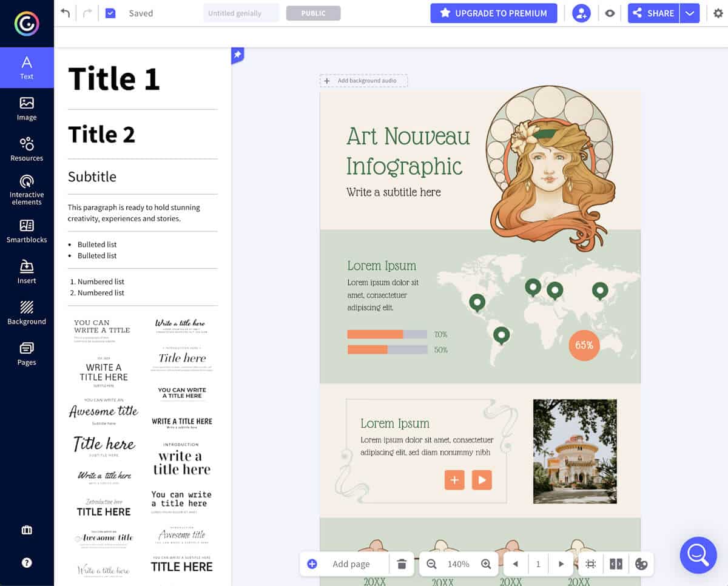Click Add background audio
728x586 pixels.
click(x=363, y=81)
